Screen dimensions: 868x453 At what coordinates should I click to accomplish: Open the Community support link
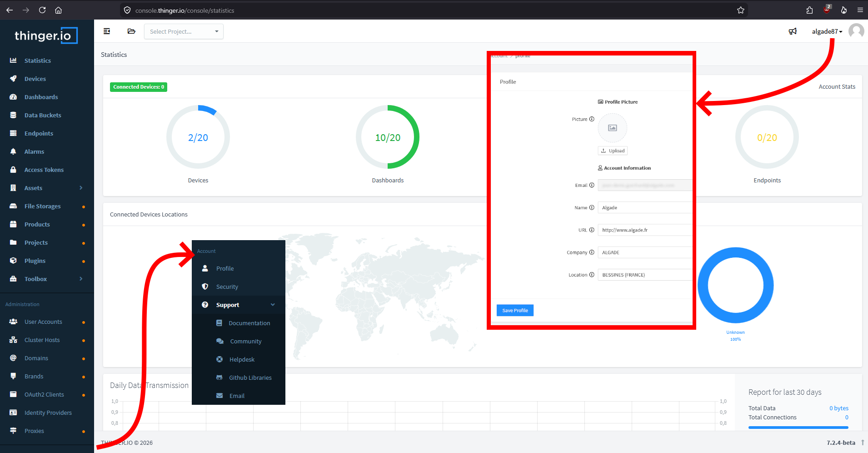coord(246,341)
